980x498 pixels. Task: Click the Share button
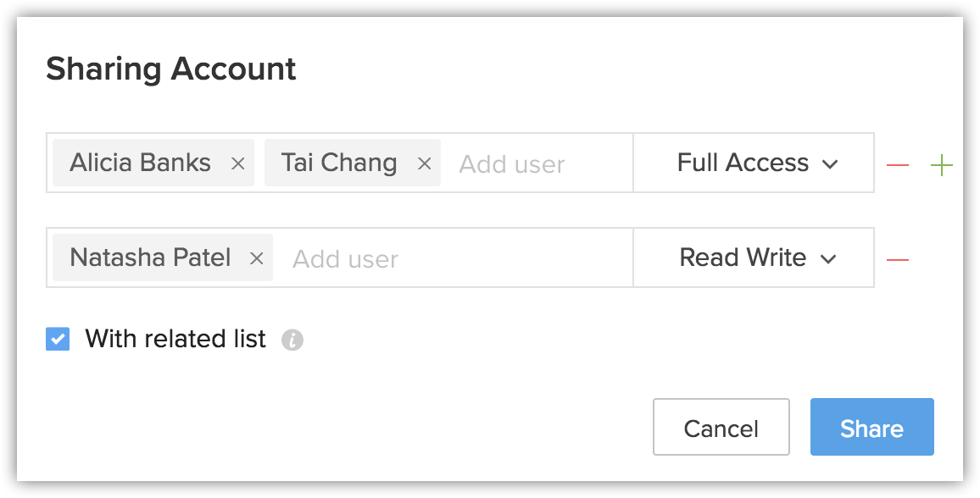tap(871, 428)
